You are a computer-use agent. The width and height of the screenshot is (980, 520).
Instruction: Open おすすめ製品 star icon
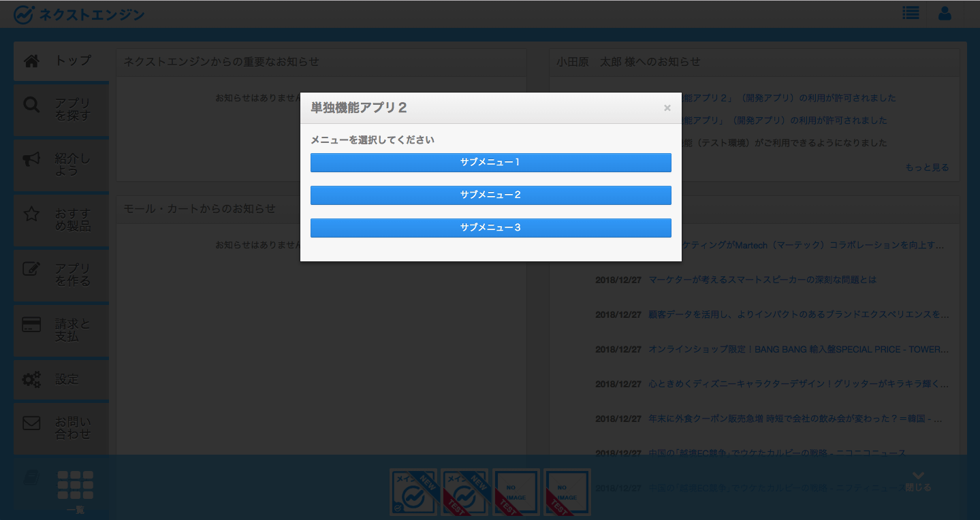[32, 214]
